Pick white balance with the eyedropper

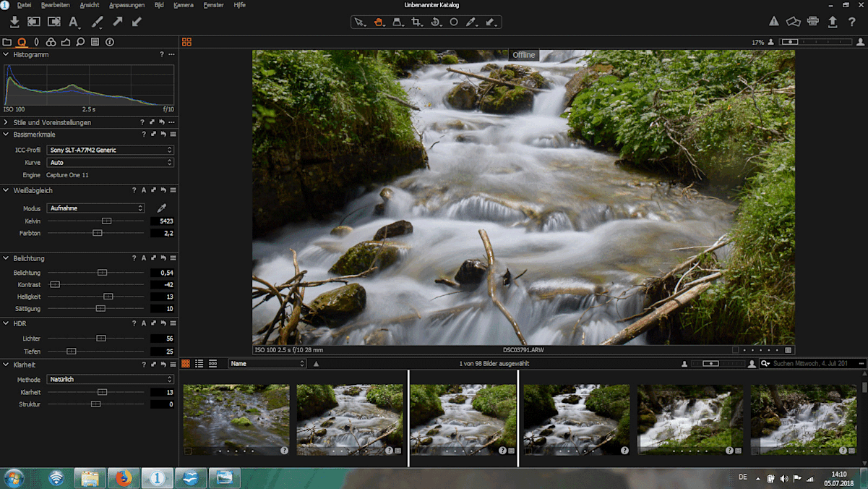point(162,208)
